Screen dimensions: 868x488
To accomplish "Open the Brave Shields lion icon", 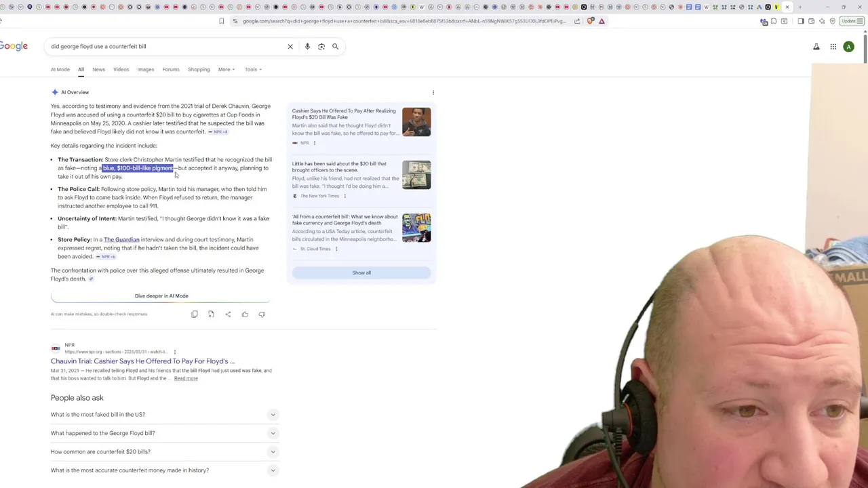I will 591,21.
